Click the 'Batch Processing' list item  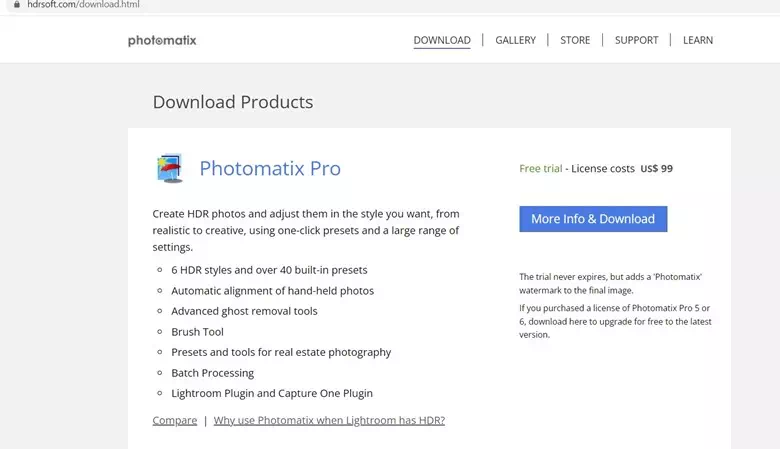point(212,373)
